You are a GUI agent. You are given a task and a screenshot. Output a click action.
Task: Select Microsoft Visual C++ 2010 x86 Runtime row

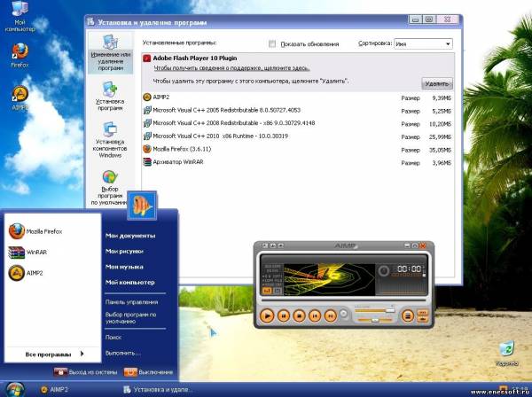coord(298,136)
